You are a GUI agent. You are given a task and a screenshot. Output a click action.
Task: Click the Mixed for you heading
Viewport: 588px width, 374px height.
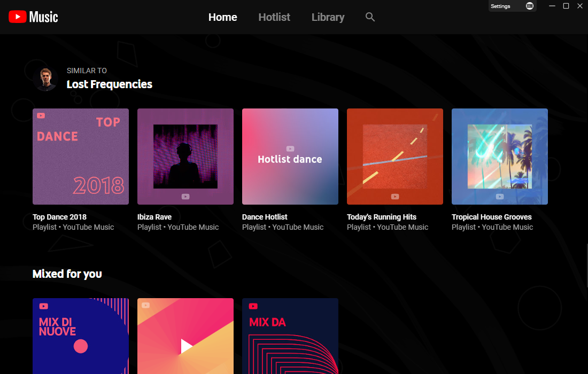[67, 274]
